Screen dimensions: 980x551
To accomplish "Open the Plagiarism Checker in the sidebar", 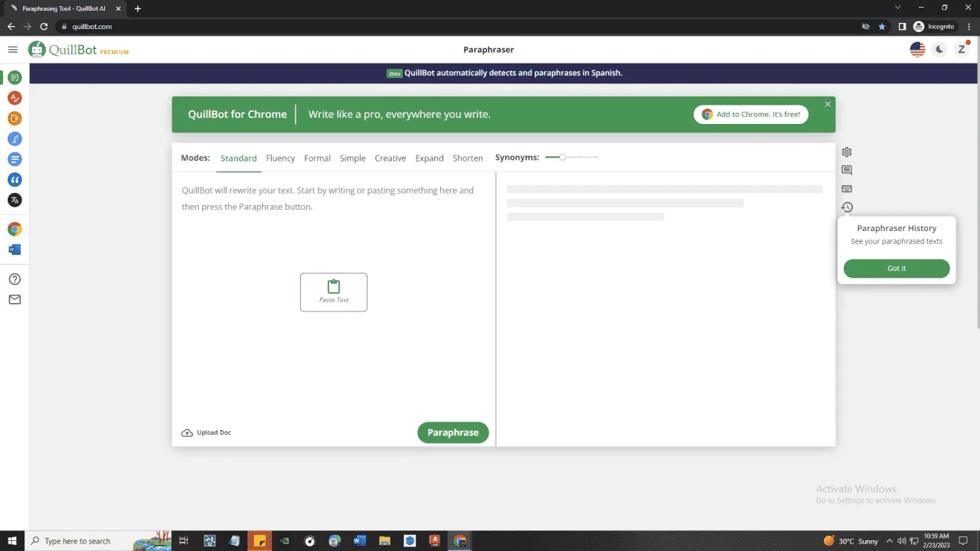I will click(15, 119).
